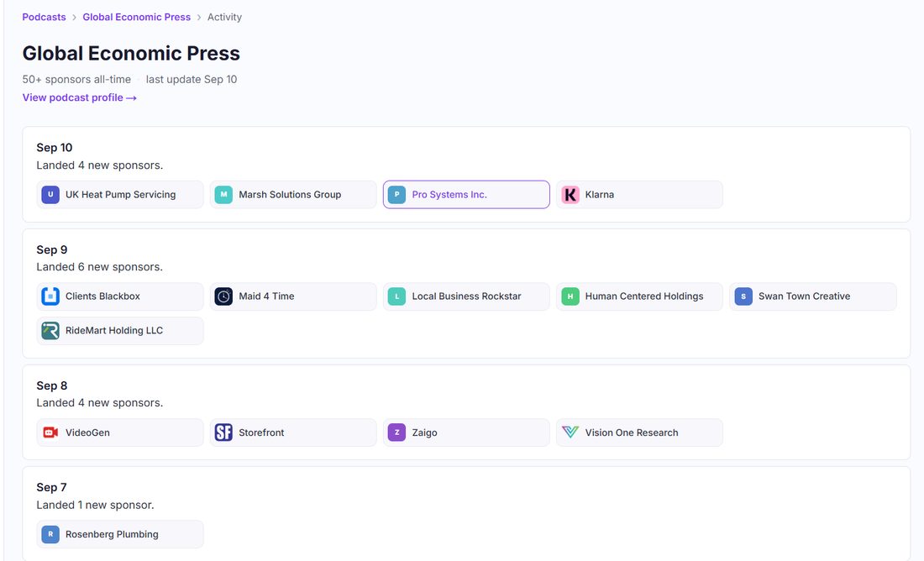
Task: Select Human Centered Holdings sponsor name
Action: [x=644, y=296]
